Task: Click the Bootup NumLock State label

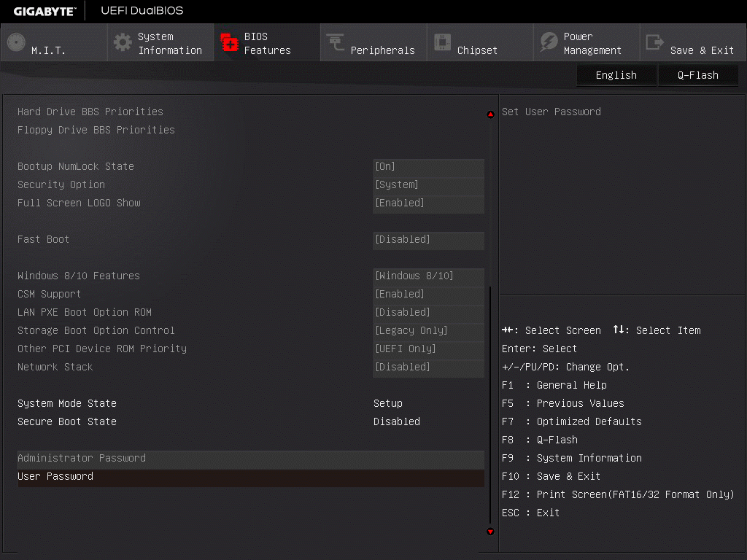Action: pos(76,166)
